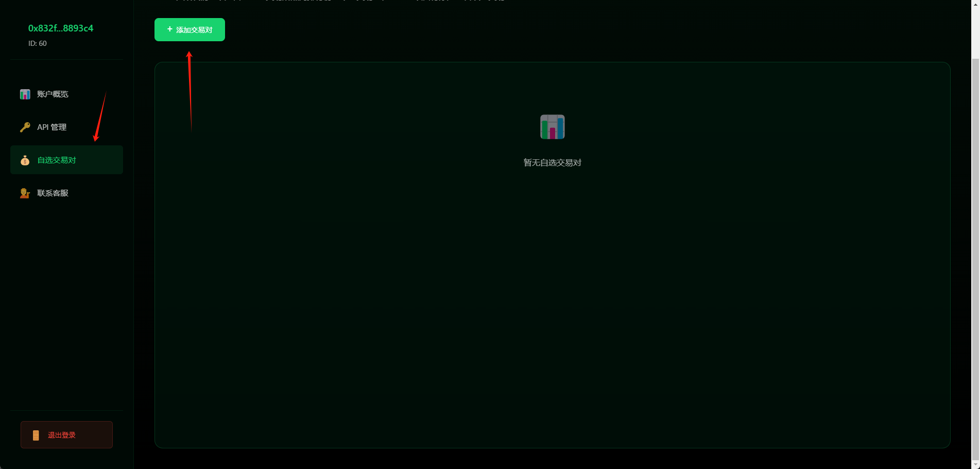Click inside the empty watchlist panel area
Image resolution: width=980 pixels, height=469 pixels.
click(552, 309)
